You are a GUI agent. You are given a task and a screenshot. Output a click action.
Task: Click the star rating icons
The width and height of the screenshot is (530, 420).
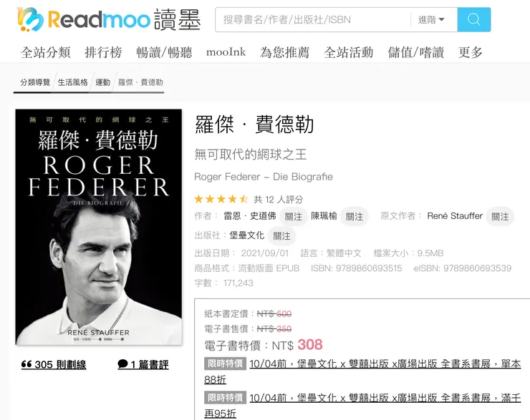click(221, 199)
